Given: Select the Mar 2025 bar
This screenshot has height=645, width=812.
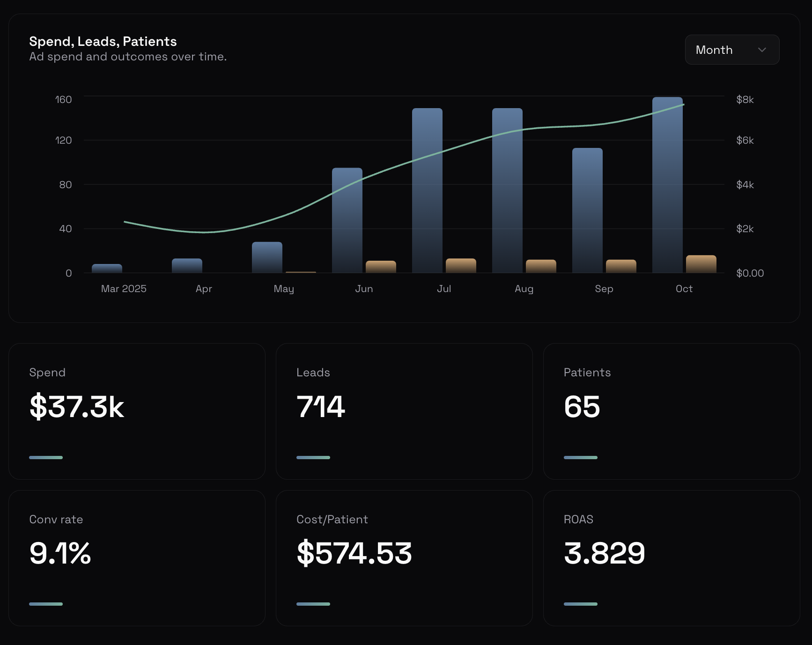Looking at the screenshot, I should tap(107, 268).
